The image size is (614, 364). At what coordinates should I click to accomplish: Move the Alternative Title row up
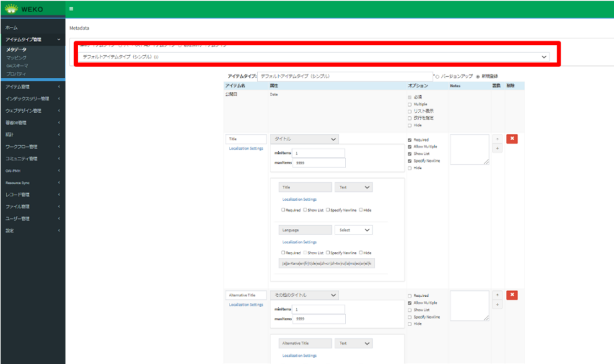496,295
